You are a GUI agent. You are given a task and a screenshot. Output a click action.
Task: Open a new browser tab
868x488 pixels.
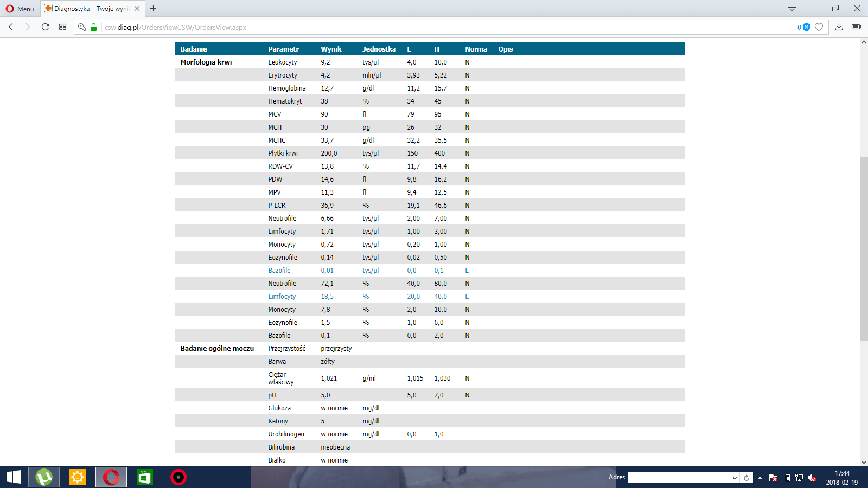coord(154,9)
